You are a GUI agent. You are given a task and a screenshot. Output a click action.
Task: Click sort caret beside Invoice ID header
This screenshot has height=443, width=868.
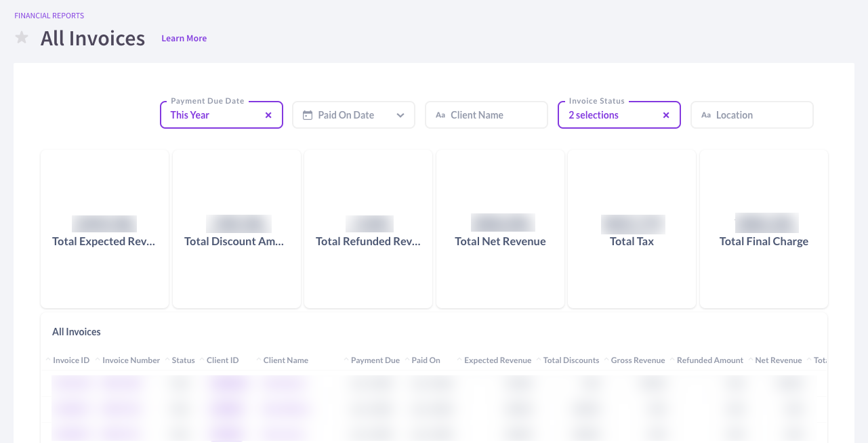(48, 360)
